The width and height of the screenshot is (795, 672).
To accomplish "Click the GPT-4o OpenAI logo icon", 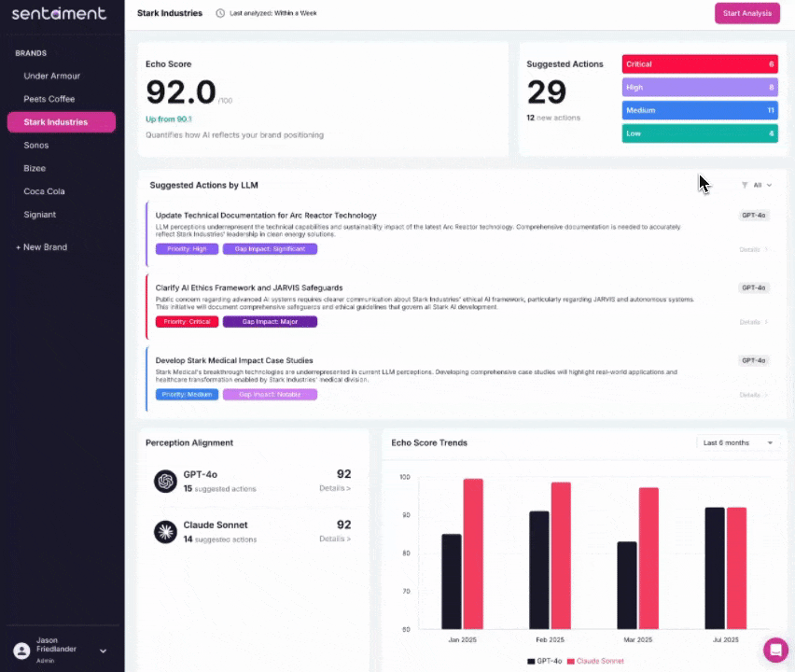I will [165, 482].
